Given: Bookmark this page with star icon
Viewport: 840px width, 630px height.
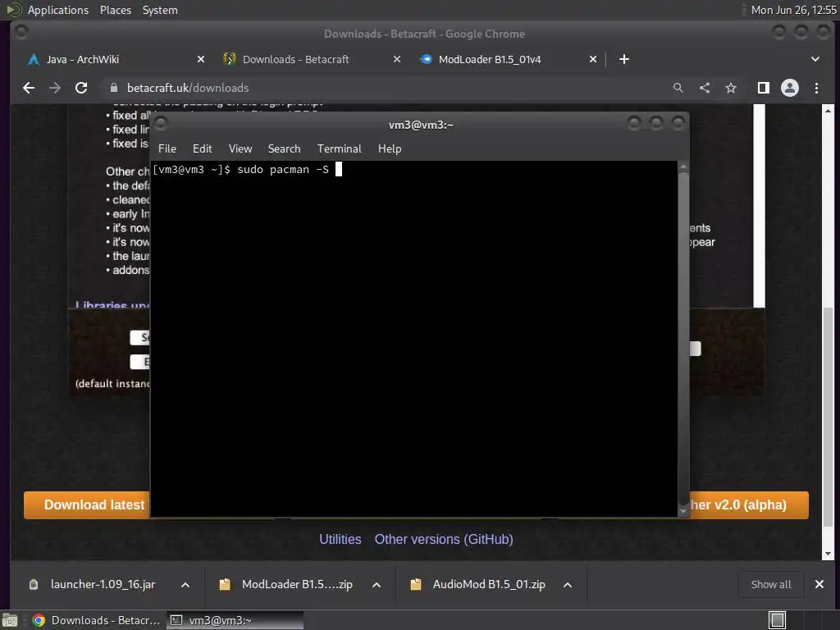Looking at the screenshot, I should (x=731, y=88).
